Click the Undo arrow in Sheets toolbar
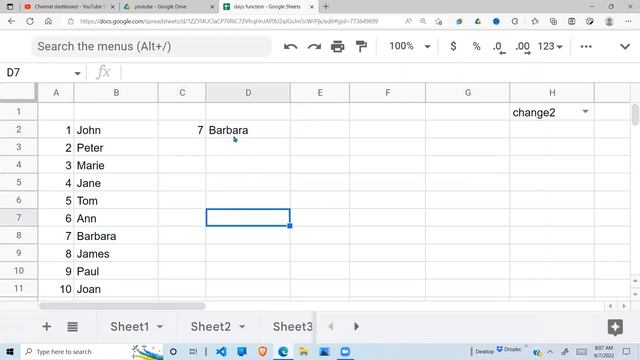Viewport: 640px width, 360px height. click(x=290, y=47)
